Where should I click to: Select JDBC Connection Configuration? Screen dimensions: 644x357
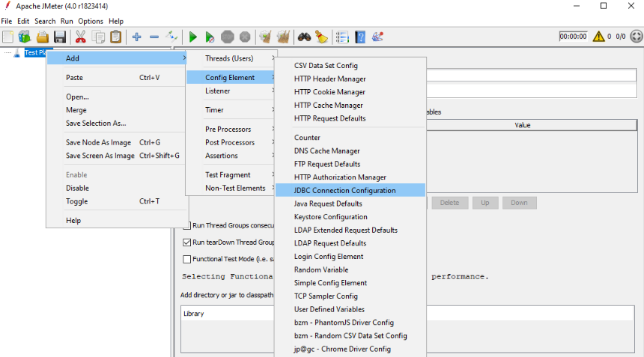tap(350, 190)
